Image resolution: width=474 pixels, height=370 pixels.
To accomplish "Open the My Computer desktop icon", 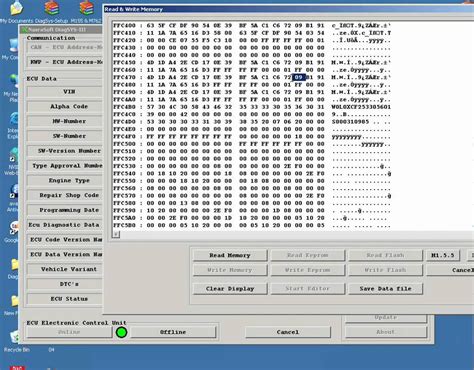I will pyautogui.click(x=13, y=46).
